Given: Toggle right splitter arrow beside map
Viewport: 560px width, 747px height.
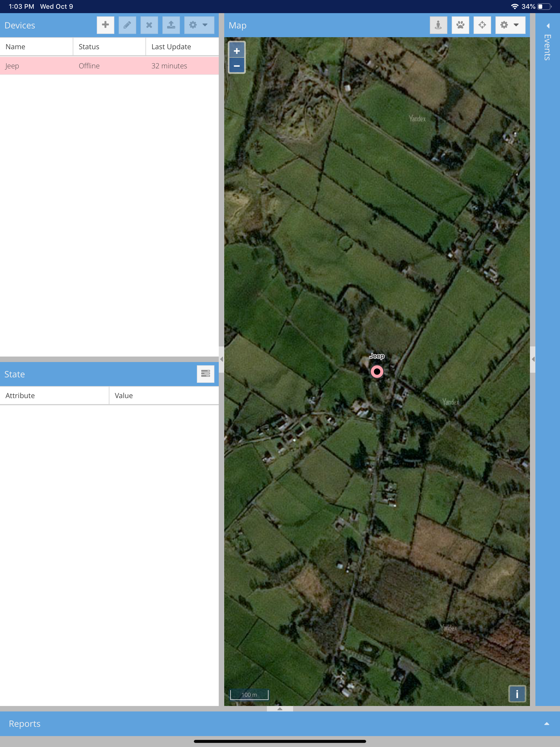Looking at the screenshot, I should (x=533, y=359).
